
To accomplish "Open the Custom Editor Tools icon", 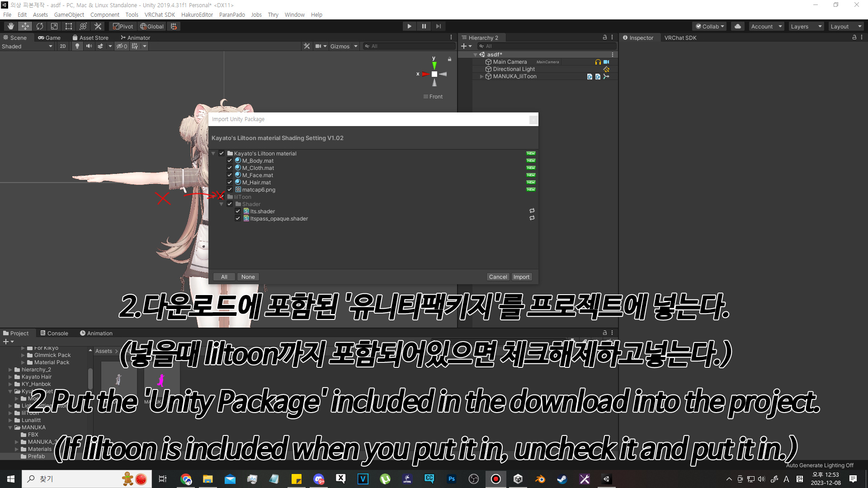I will pyautogui.click(x=98, y=26).
